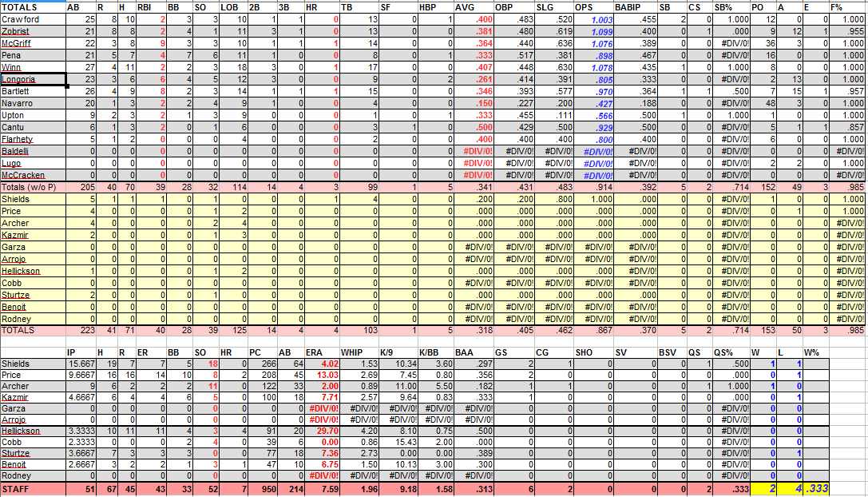Click the W% column header

(x=816, y=352)
